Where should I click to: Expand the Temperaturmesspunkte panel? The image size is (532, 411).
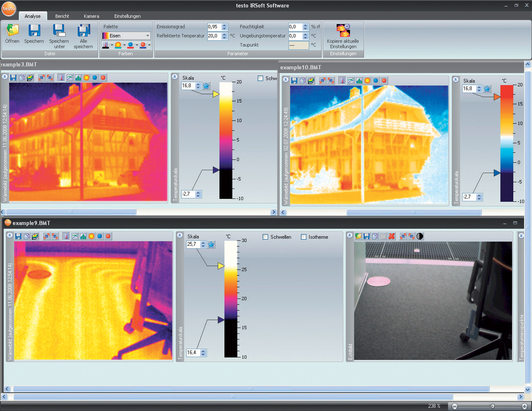(522, 235)
